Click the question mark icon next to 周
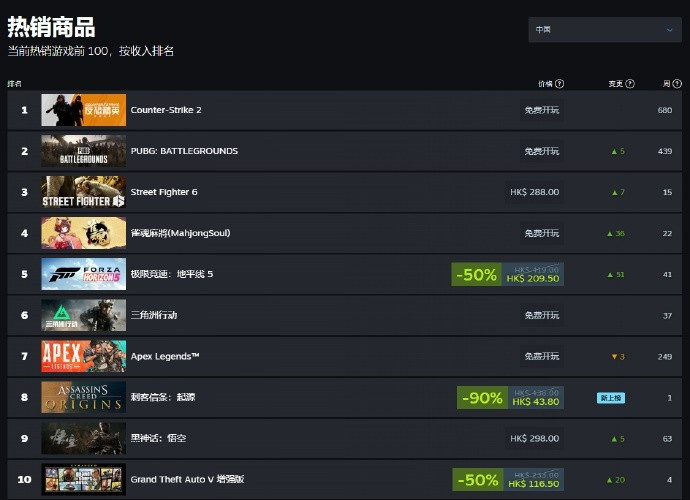 677,84
